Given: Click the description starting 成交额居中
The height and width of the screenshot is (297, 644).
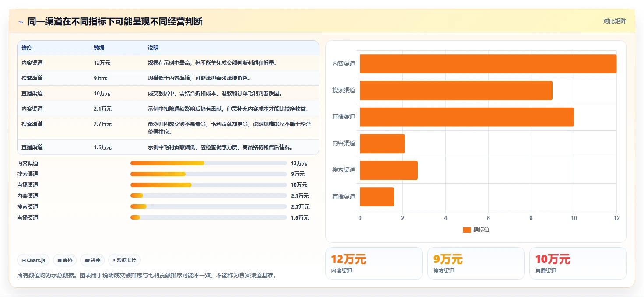Looking at the screenshot, I should point(215,94).
